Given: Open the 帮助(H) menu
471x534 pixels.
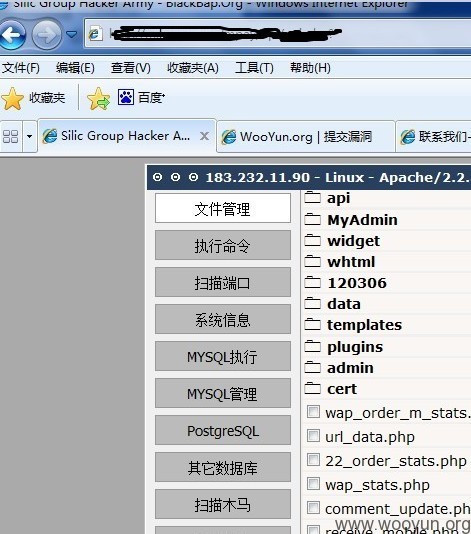Looking at the screenshot, I should 310,68.
